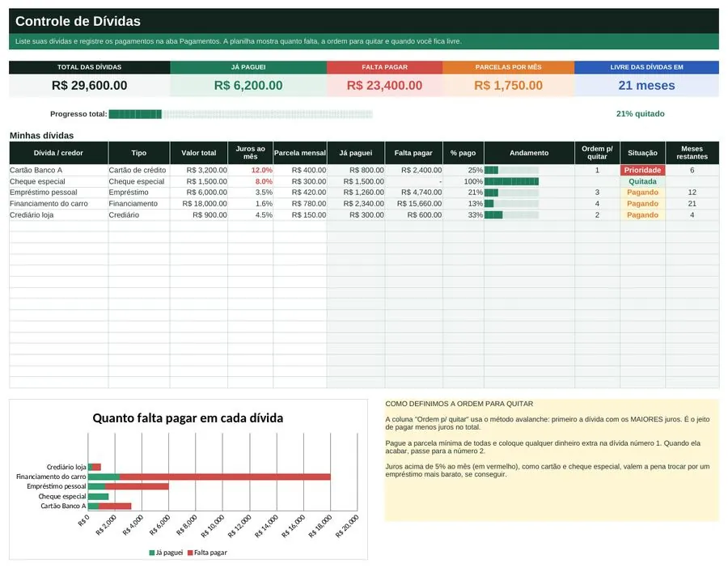
Task: Click the 'Andamento' column header
Action: click(529, 153)
